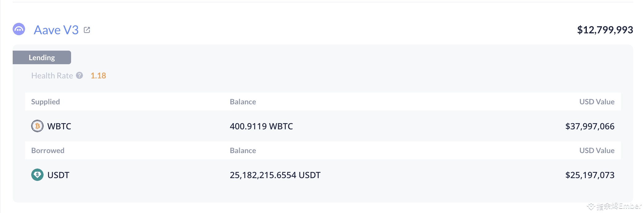Click the $25,197,073 USD value

pos(590,175)
